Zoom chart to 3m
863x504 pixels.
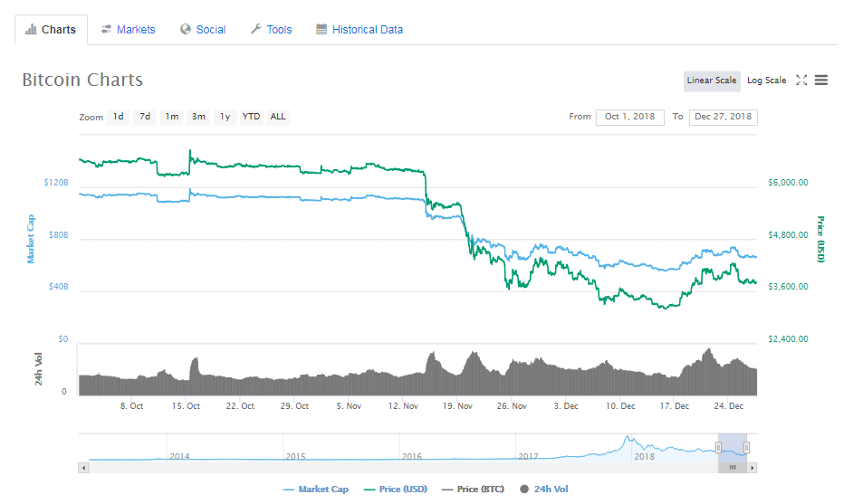tap(198, 117)
